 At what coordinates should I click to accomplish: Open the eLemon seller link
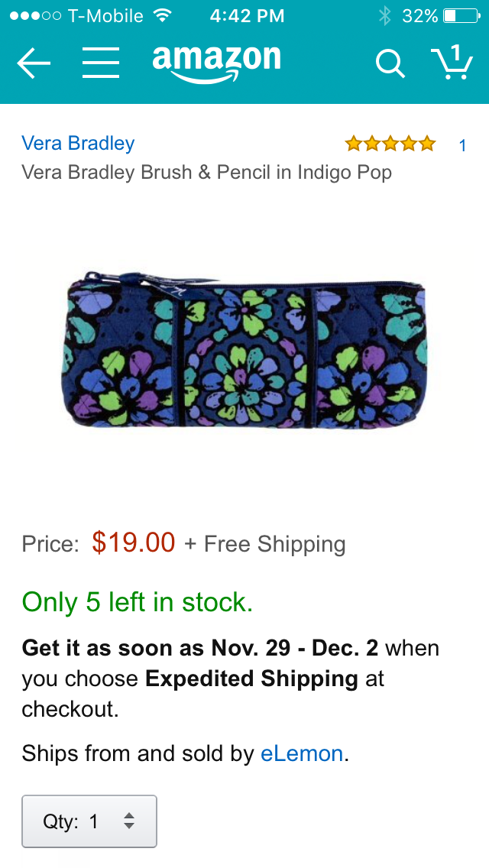302,753
